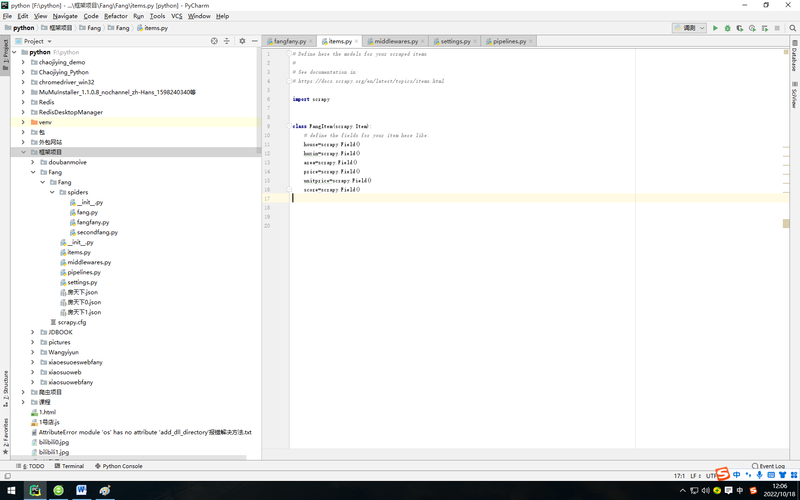This screenshot has width=800, height=500.
Task: Switch to the settings.py editor tab
Action: click(456, 41)
